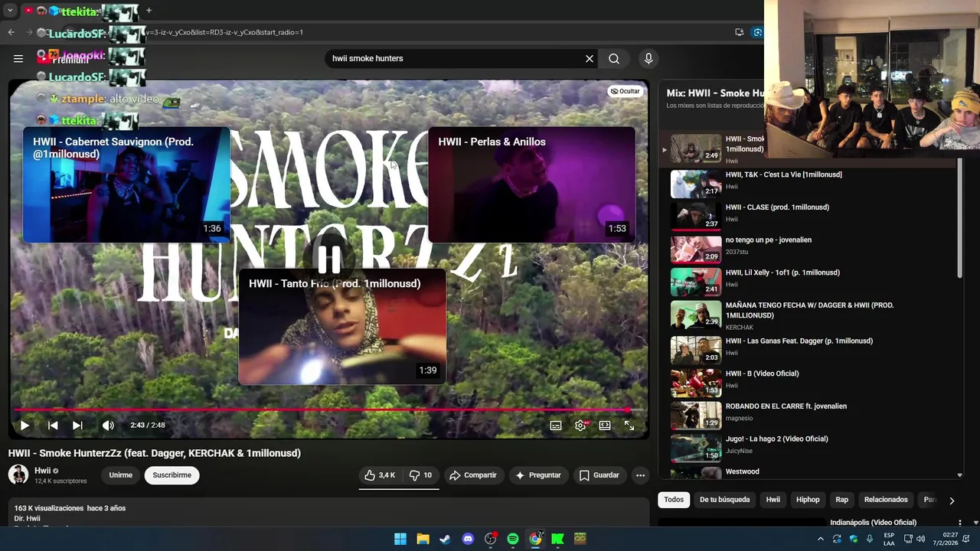Show more filter chips with the arrow

coord(952,500)
